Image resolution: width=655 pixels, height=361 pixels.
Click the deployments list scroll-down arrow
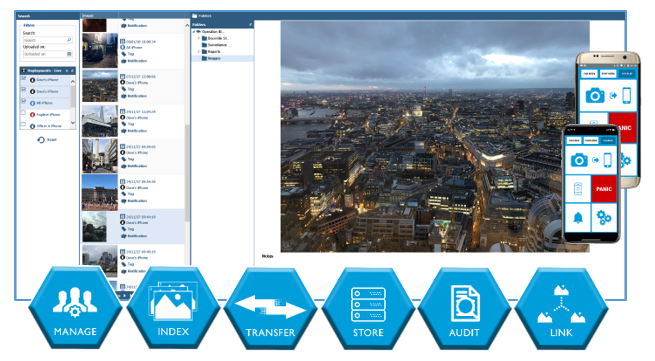pyautogui.click(x=73, y=123)
